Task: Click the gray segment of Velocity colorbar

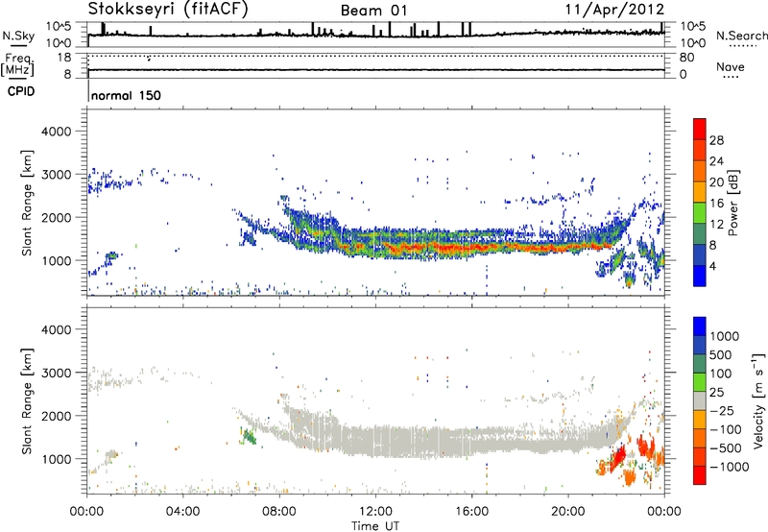Action: point(700,400)
